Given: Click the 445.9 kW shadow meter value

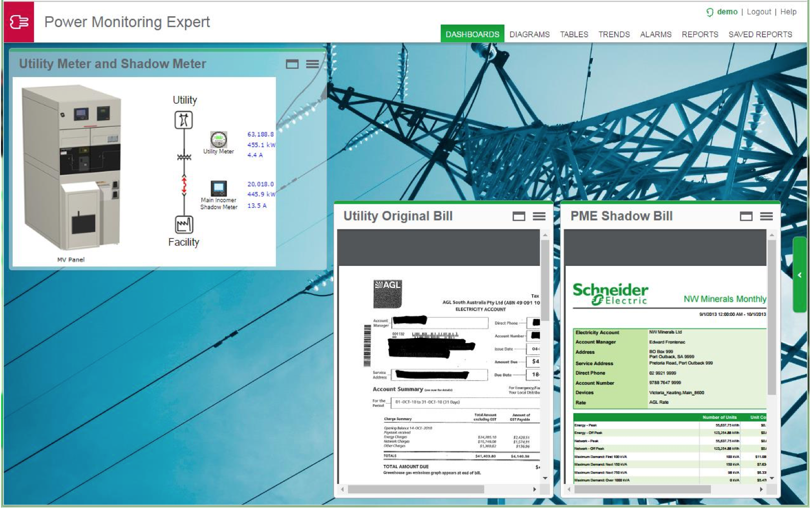Looking at the screenshot, I should (261, 195).
